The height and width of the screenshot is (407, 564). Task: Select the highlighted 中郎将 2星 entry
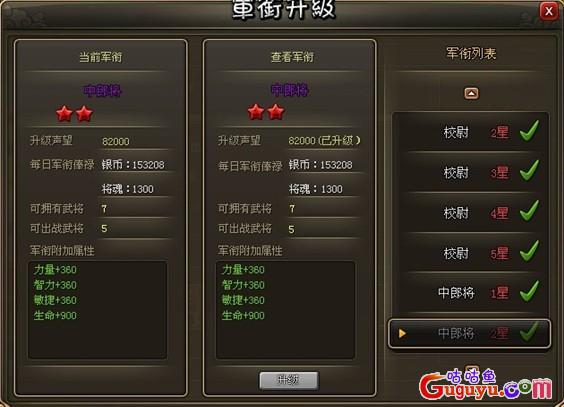469,334
